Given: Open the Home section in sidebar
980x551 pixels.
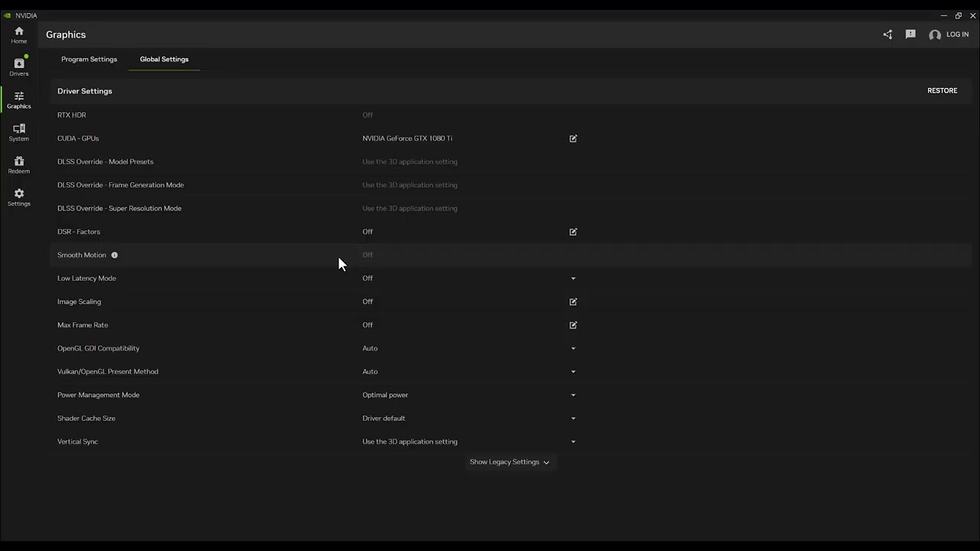Looking at the screenshot, I should coord(19,35).
